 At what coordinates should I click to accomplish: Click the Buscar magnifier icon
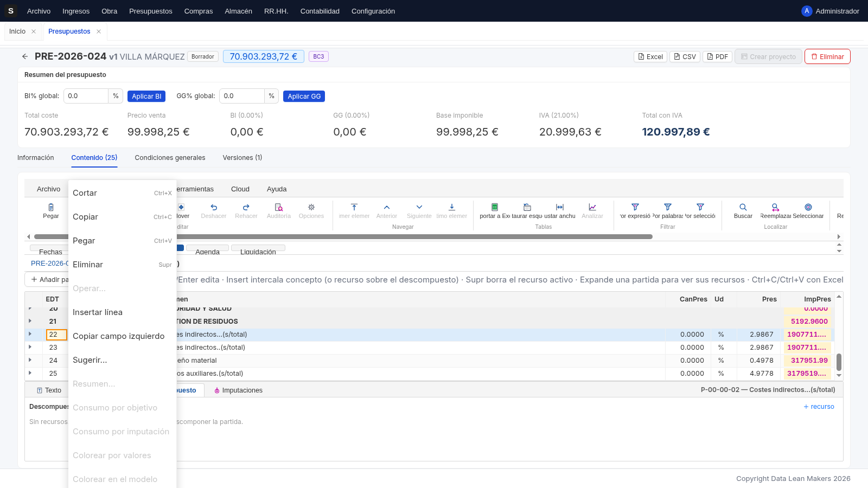743,207
